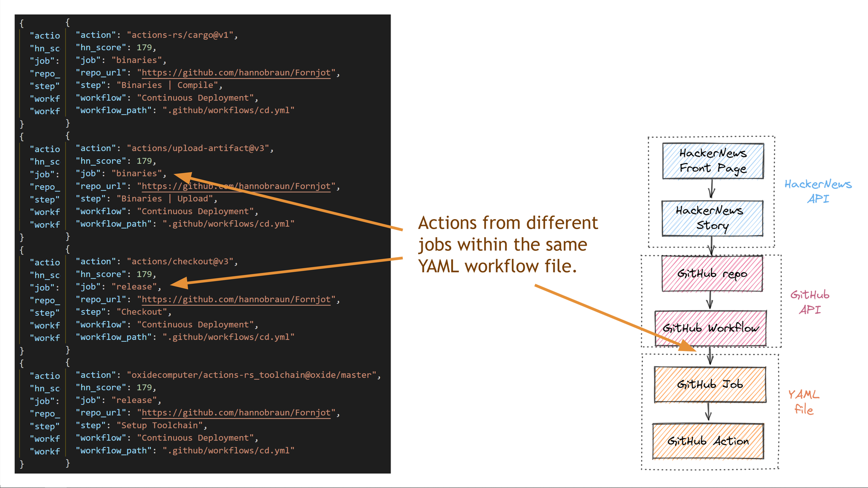The width and height of the screenshot is (868, 488).
Task: Click the pink GitHub API label
Action: (810, 302)
